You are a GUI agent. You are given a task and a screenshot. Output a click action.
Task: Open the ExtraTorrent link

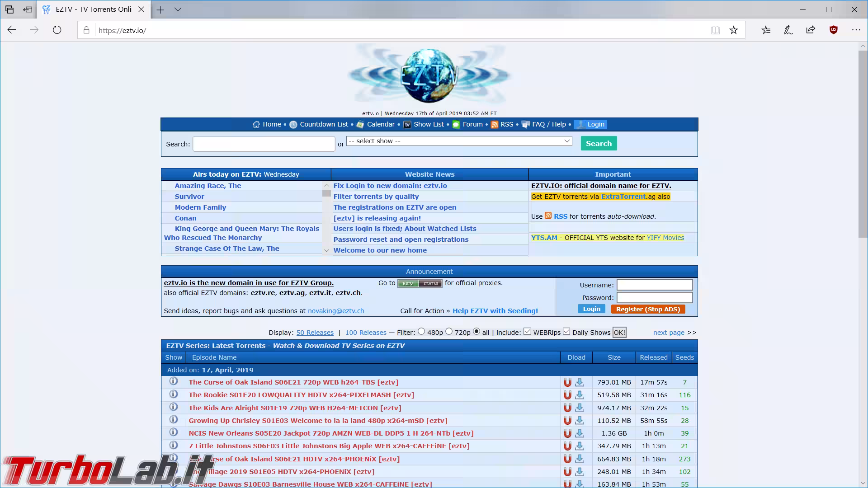pos(623,197)
